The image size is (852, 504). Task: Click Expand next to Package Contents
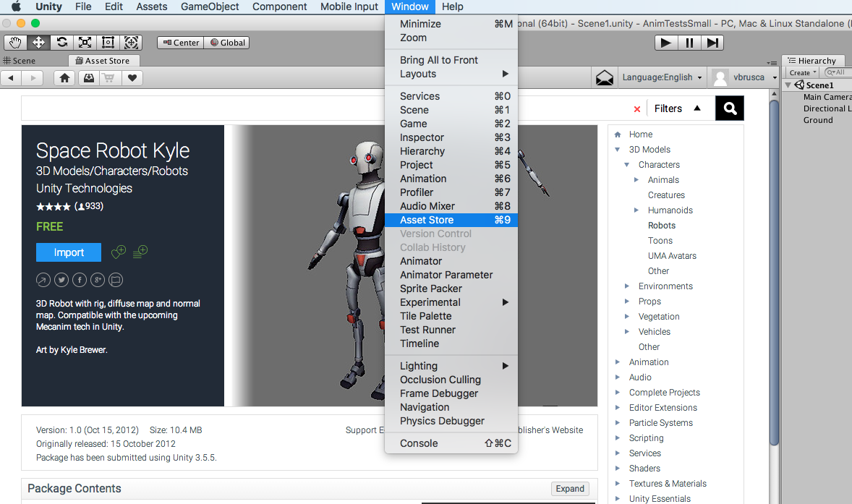click(569, 488)
